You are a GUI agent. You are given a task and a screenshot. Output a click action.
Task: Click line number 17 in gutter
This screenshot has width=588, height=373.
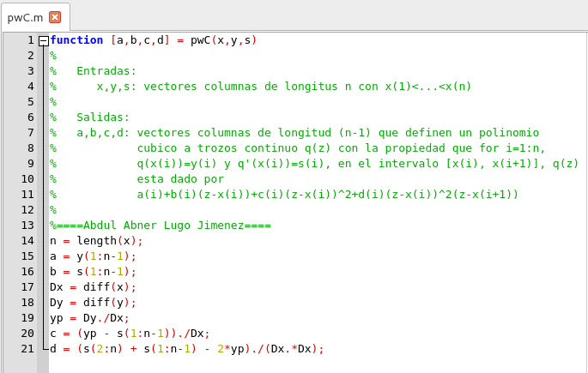pyautogui.click(x=27, y=287)
